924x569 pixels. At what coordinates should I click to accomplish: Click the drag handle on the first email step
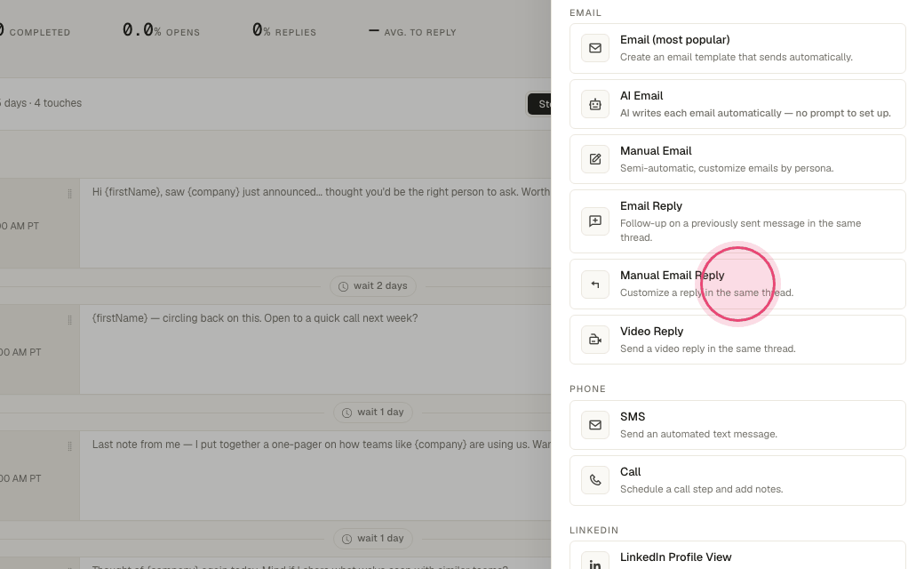(x=69, y=194)
